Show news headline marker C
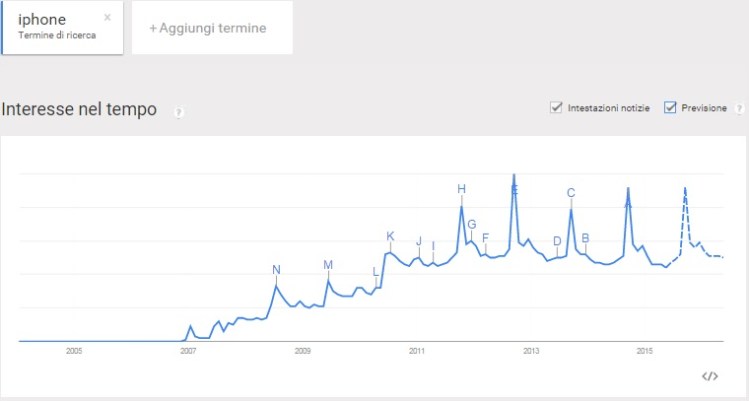 (x=571, y=193)
